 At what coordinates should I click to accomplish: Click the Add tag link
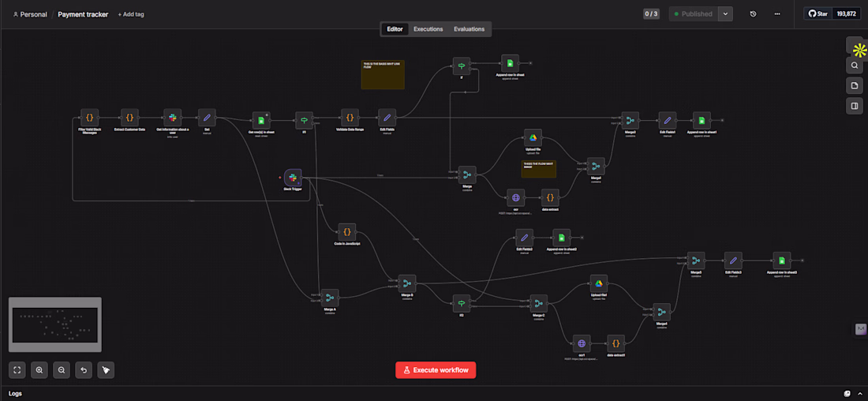[131, 14]
